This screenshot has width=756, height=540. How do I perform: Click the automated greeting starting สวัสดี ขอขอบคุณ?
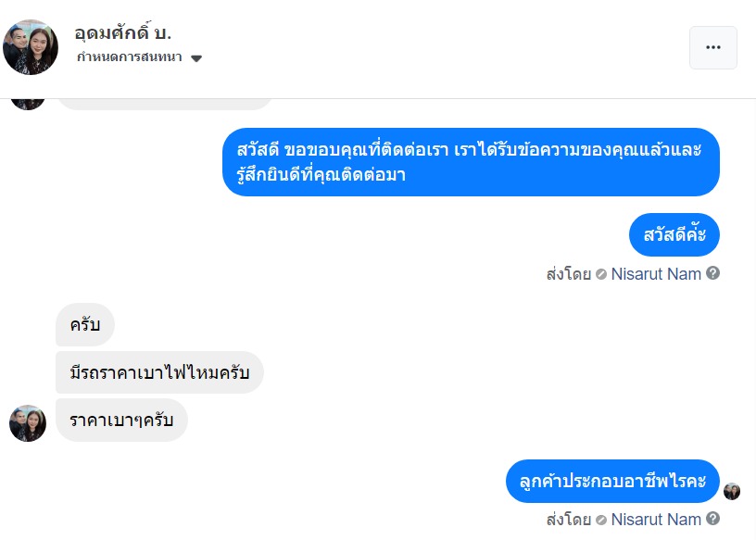pos(471,162)
